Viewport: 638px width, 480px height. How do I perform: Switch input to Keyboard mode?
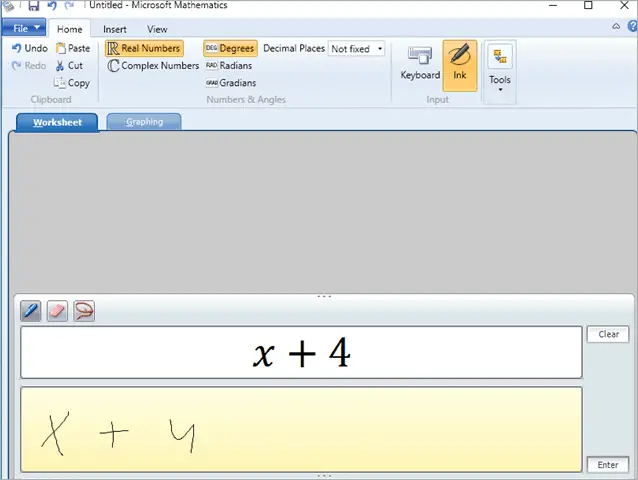[x=420, y=65]
